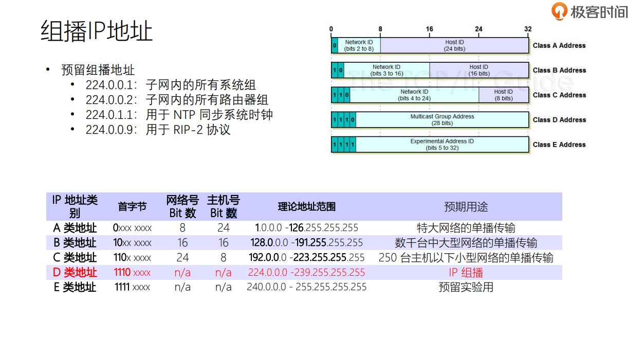Click the Class B Host ID (16 bits) block
The image size is (644, 354).
[479, 70]
